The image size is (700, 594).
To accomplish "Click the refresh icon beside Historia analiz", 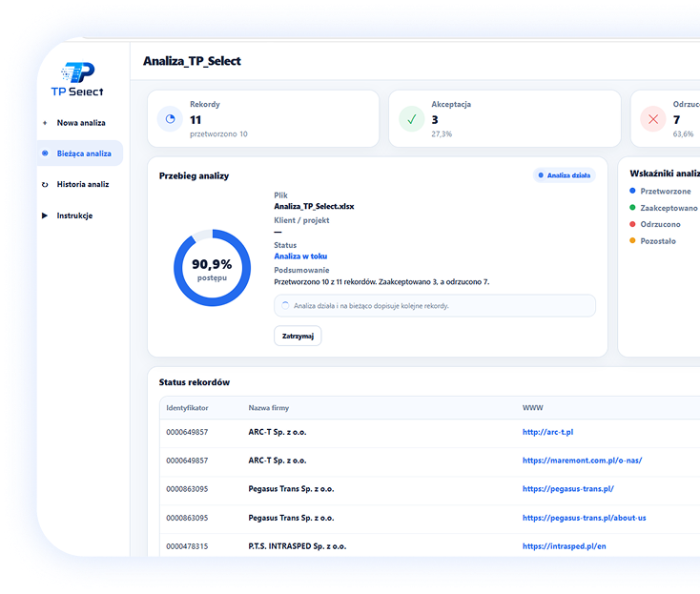I will tap(45, 185).
